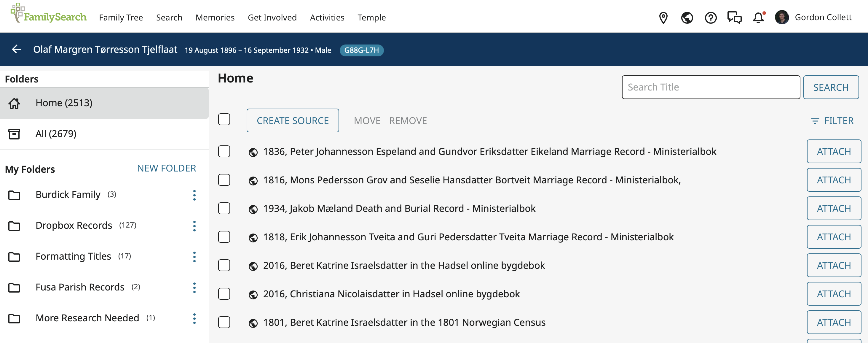Open the globe language icon in header
The height and width of the screenshot is (343, 868).
click(x=687, y=18)
